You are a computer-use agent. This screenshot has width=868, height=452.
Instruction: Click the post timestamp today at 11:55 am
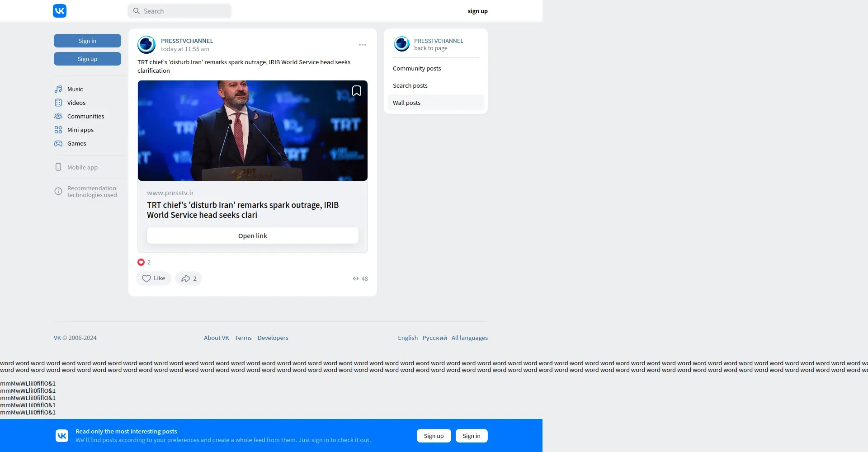[x=185, y=49]
